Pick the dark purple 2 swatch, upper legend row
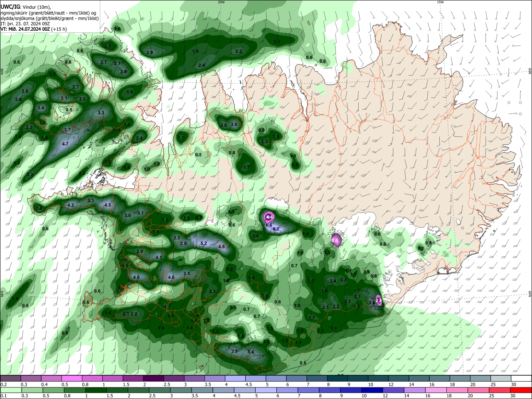The width and height of the screenshot is (532, 399). 153,379
